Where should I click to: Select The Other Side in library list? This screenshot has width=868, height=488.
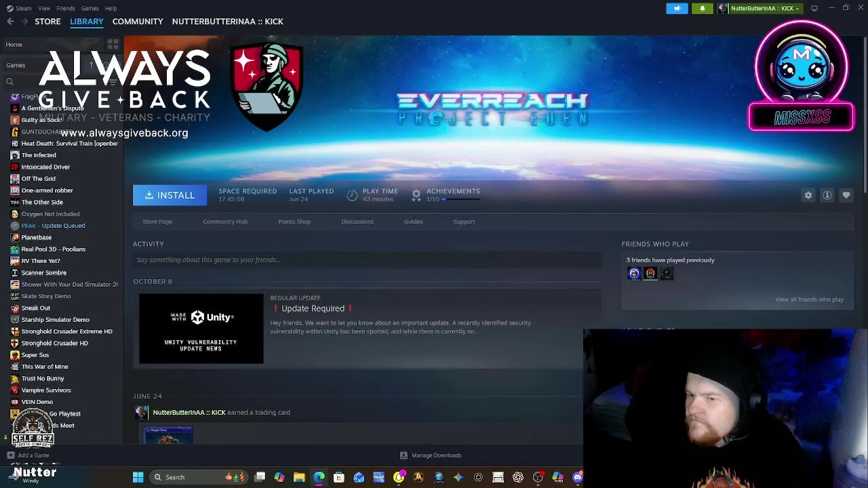tap(42, 202)
